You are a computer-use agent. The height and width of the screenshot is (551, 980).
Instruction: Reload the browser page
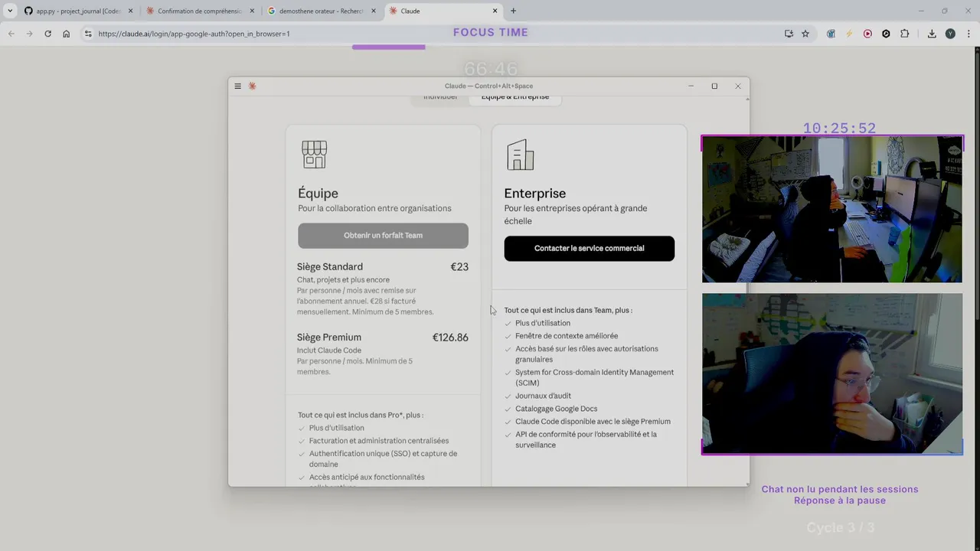(47, 34)
